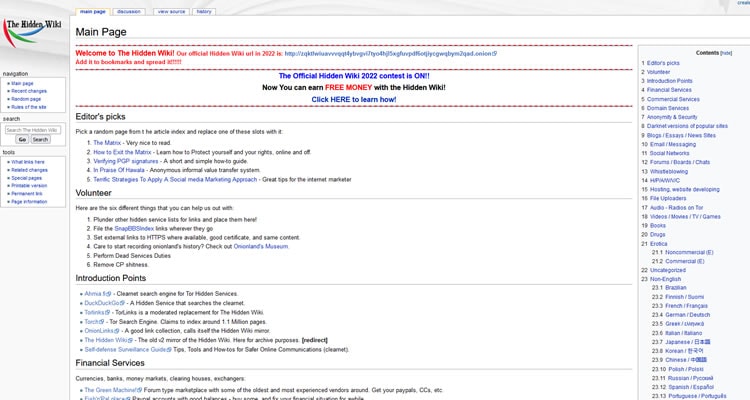The image size is (750, 400).
Task: Jump to Whistleblowing in Contents
Action: [x=669, y=171]
